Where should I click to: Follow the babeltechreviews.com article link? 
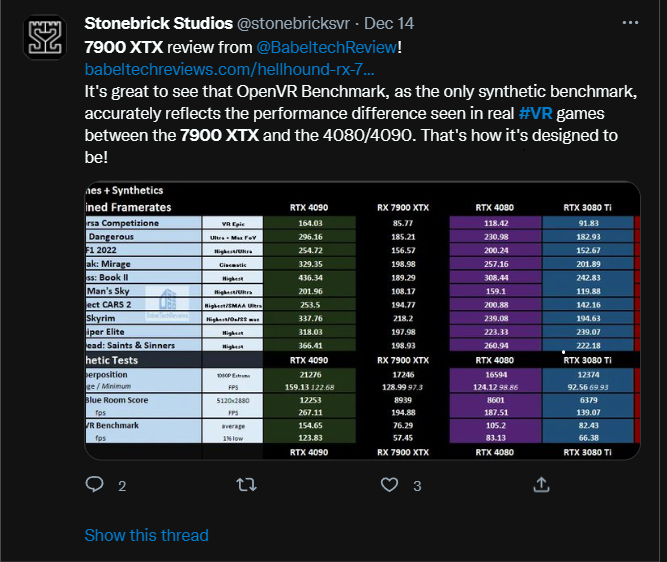[229, 69]
